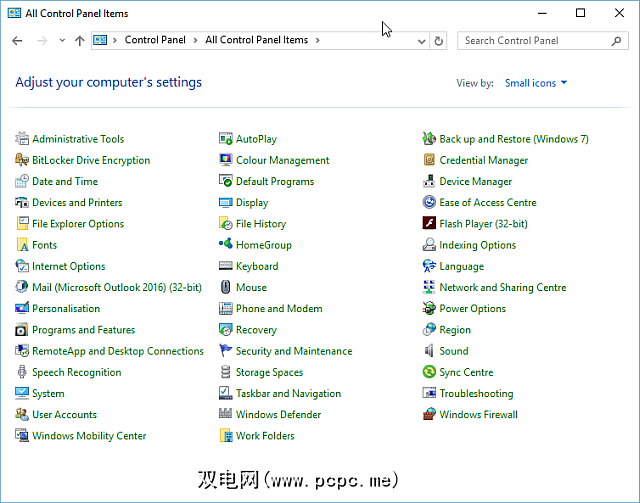This screenshot has height=503, width=640.
Task: Open the Programs and Features link
Action: point(83,330)
